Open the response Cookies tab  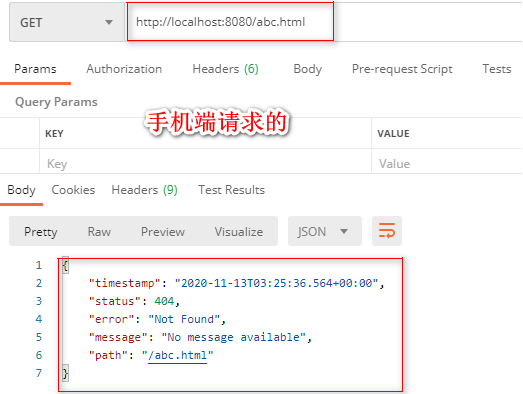pos(73,190)
